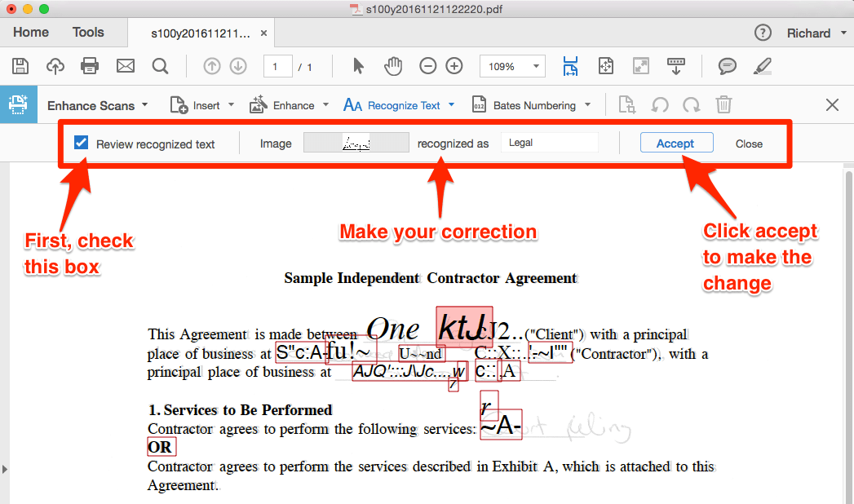The height and width of the screenshot is (504, 854).
Task: Select the arrow selection tool
Action: coord(358,66)
